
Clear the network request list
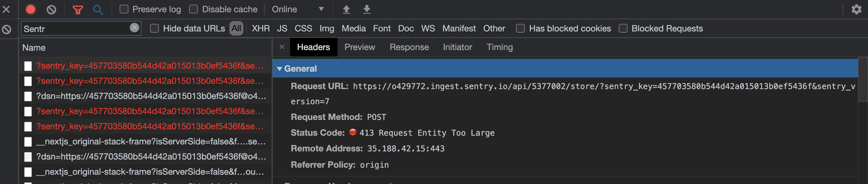click(51, 9)
